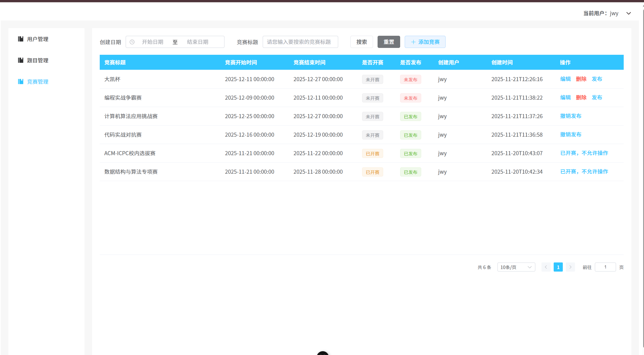The height and width of the screenshot is (355, 644).
Task: Go to the previous page arrow
Action: (546, 267)
